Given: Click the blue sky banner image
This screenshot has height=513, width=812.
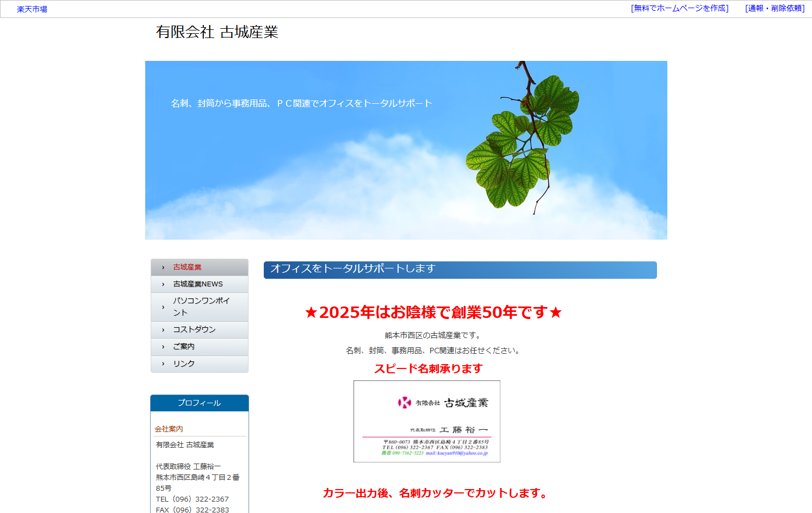Looking at the screenshot, I should (406, 149).
